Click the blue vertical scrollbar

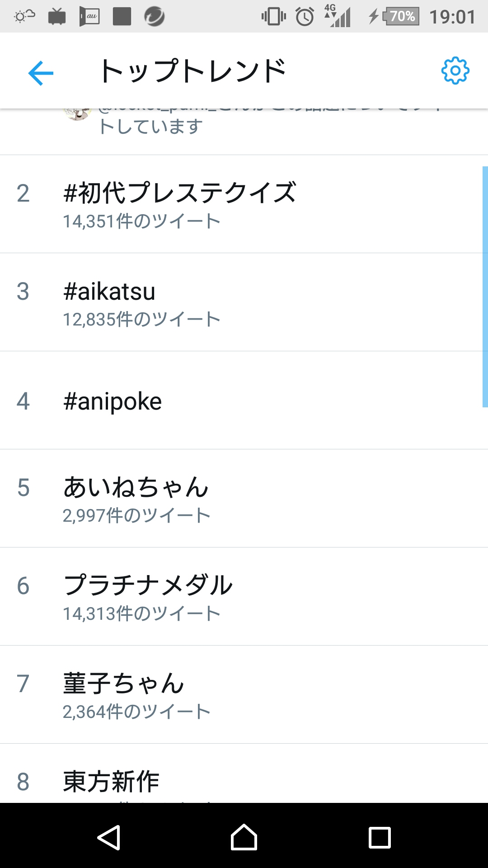point(485,287)
